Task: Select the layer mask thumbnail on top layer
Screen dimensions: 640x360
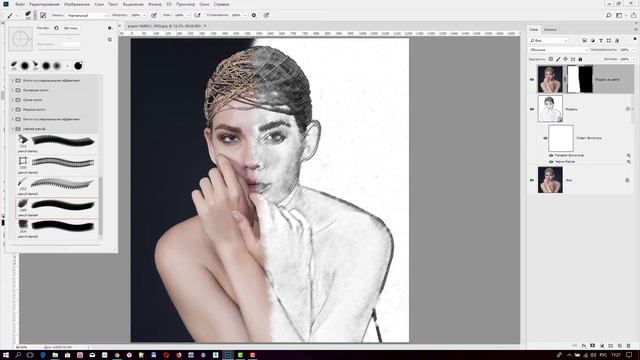Action: (580, 79)
